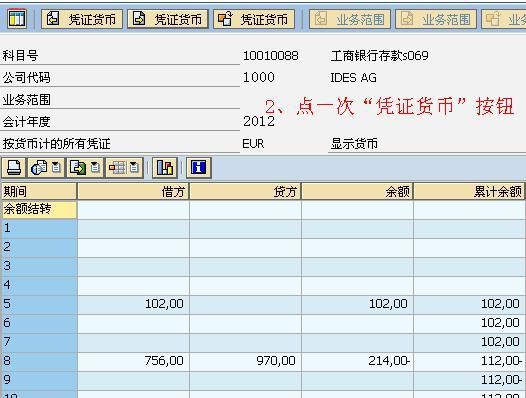This screenshot has width=526, height=398.
Task: Select period row 1
Action: click(39, 229)
